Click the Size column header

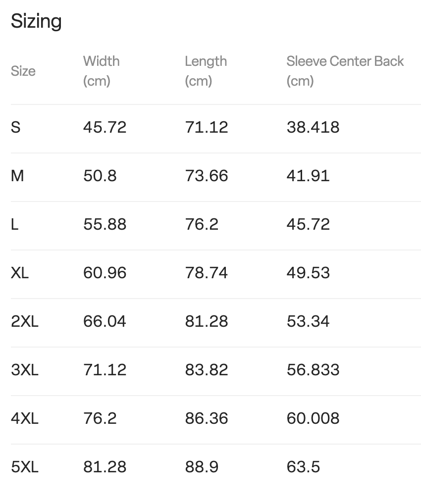point(23,71)
